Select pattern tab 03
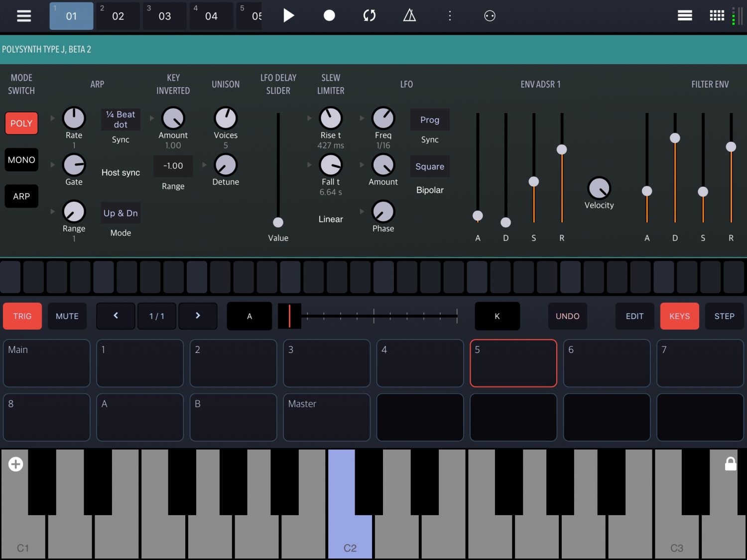Image resolution: width=747 pixels, height=560 pixels. click(x=165, y=16)
